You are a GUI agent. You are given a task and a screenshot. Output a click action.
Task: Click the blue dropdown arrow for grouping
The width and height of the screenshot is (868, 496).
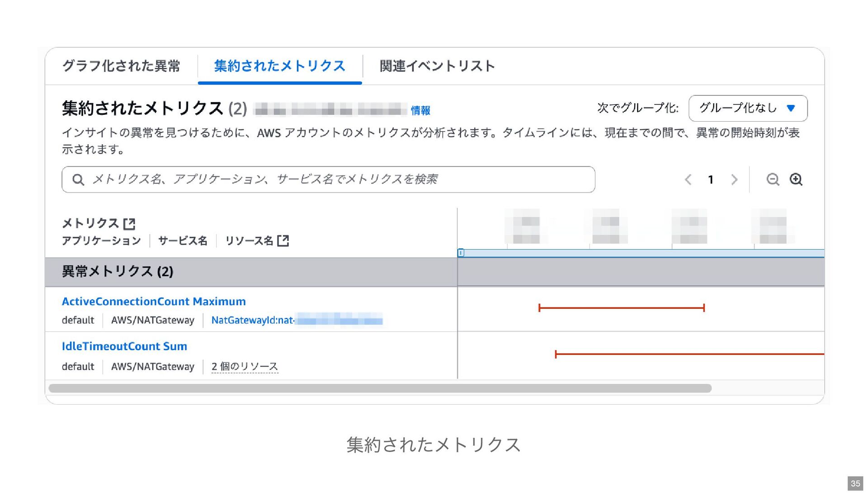tap(791, 108)
